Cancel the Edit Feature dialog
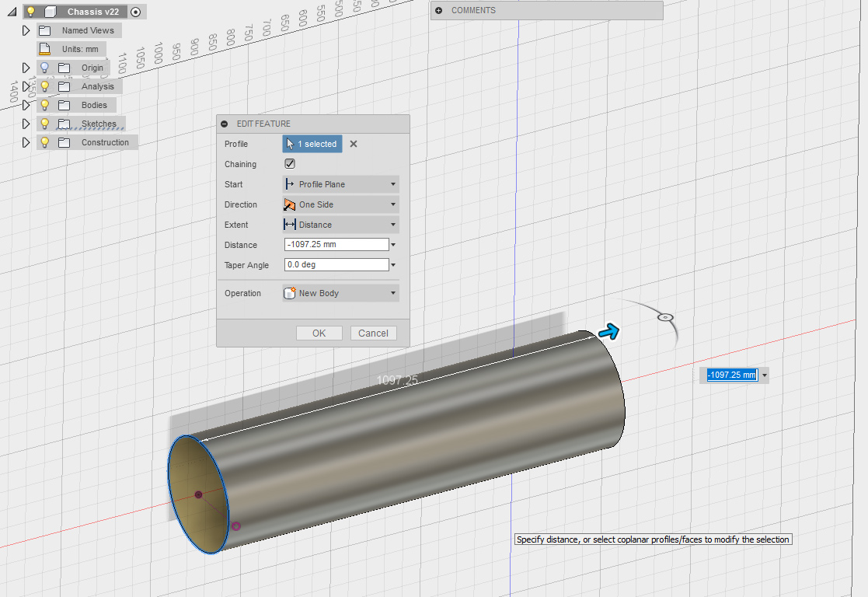Screen dimensions: 868x597 [373, 333]
